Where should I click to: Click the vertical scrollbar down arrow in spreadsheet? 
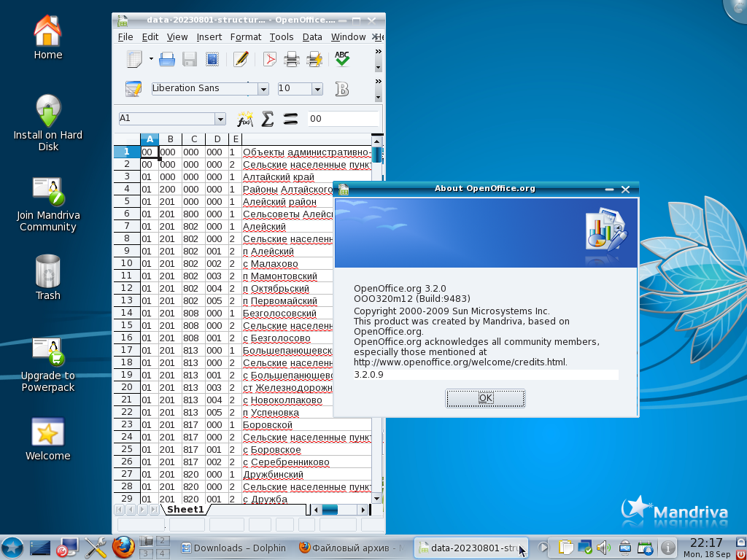coord(377,499)
